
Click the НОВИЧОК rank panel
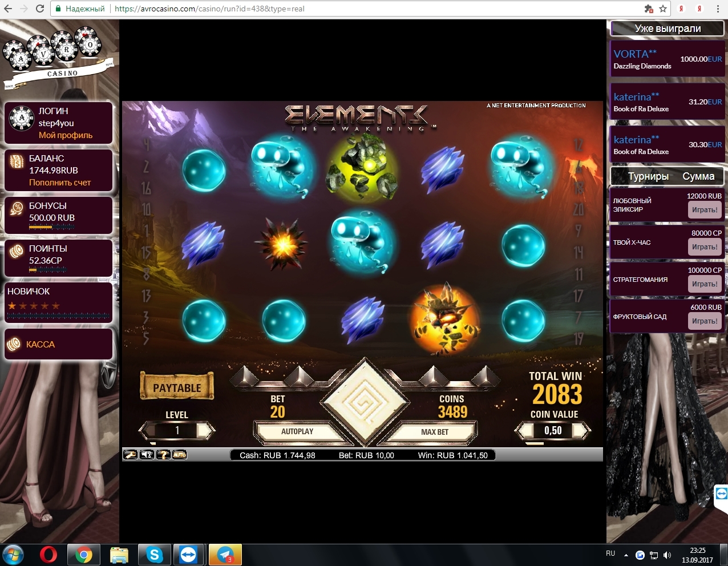pos(58,302)
